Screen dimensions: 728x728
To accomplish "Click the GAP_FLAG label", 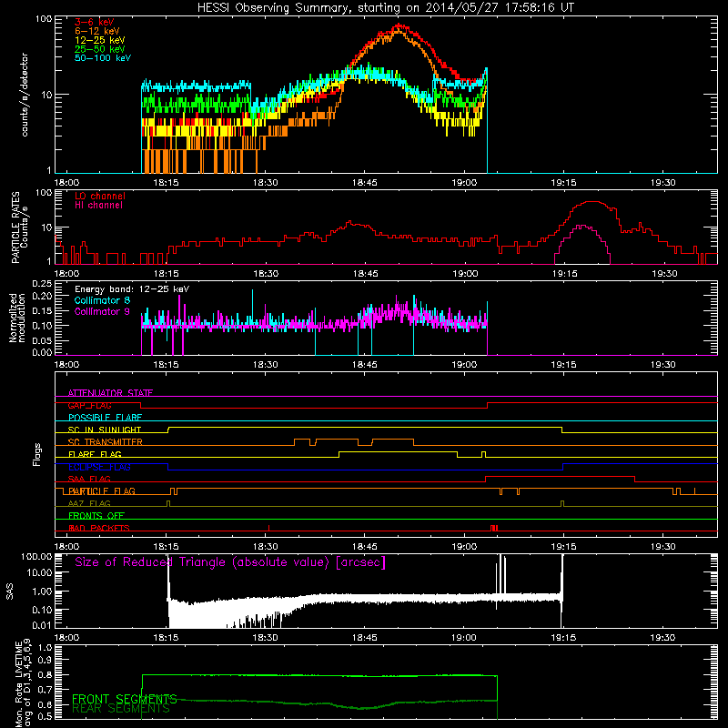I will tap(89, 405).
